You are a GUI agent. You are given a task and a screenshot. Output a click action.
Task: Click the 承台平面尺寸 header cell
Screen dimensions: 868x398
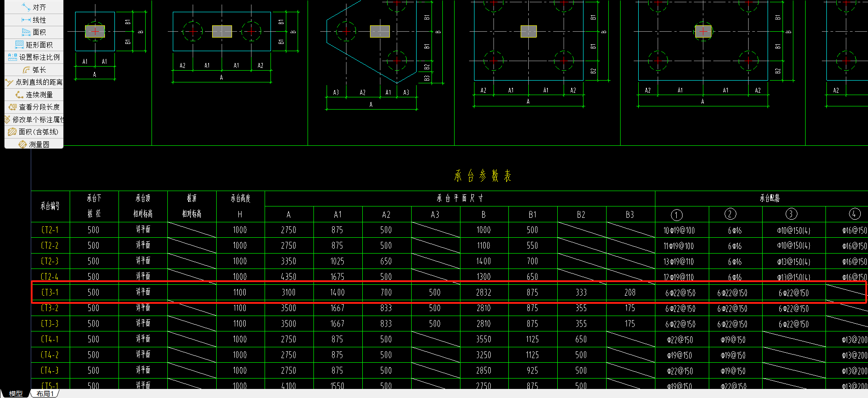point(460,198)
